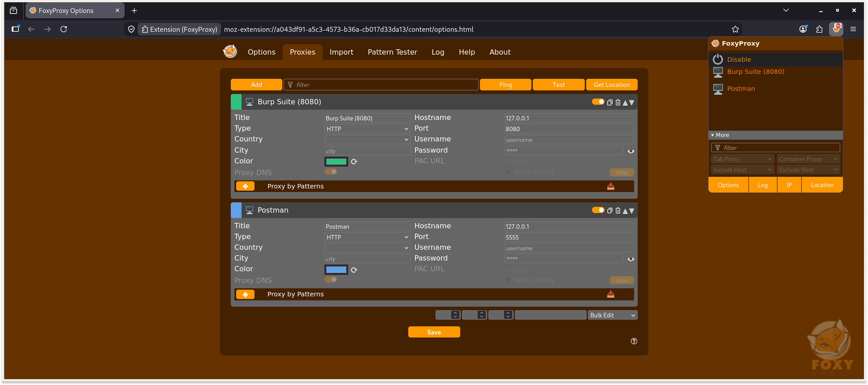Viewport: 868px width, 385px height.
Task: Click the FoxyProxy toolbar extension icon
Action: click(836, 29)
